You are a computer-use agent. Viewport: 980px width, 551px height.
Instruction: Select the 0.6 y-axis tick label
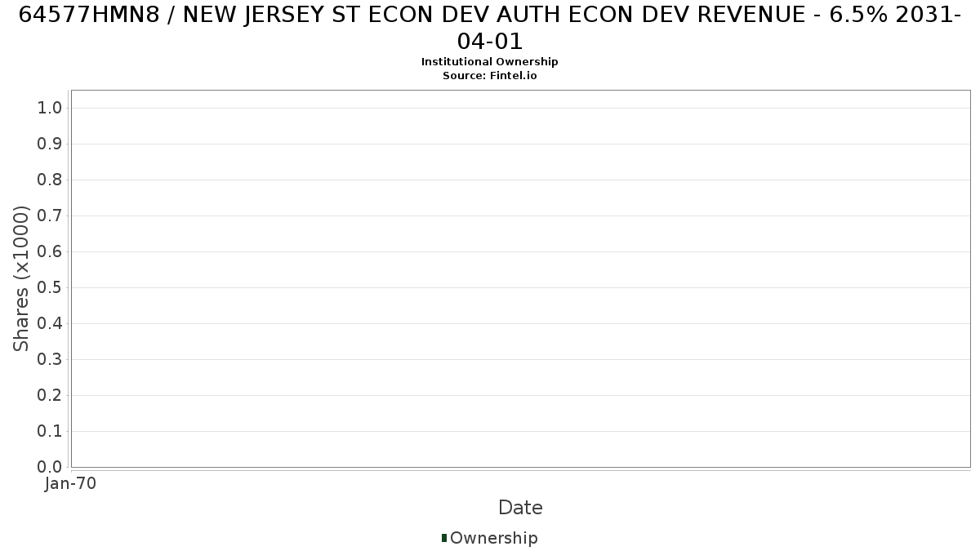(x=50, y=251)
